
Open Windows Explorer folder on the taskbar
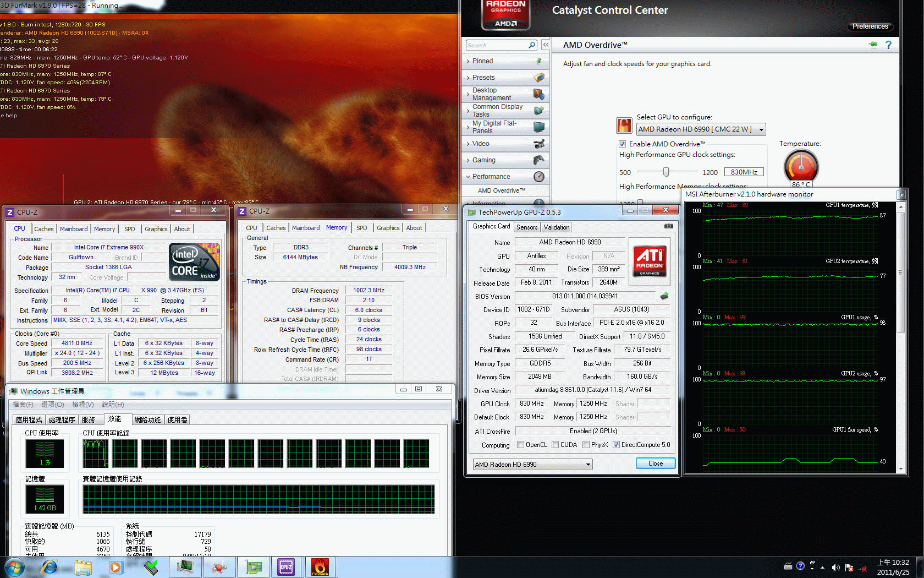click(x=83, y=567)
